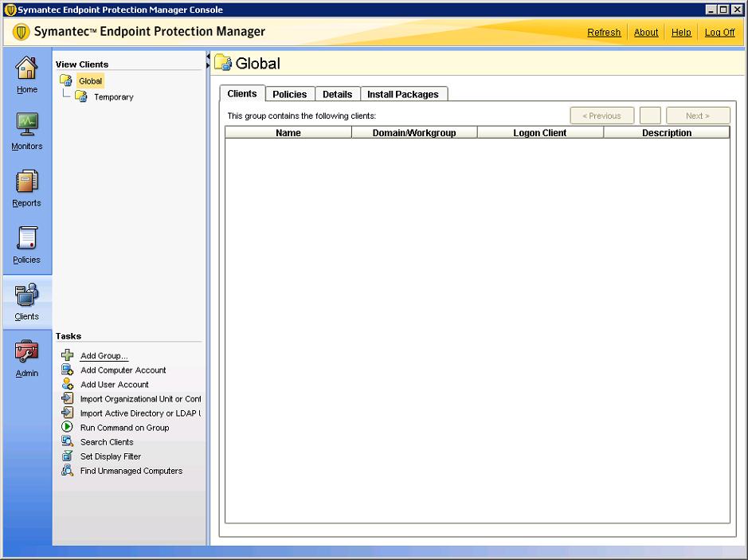This screenshot has width=748, height=560.
Task: Click the Import Organizational Unit icon
Action: (x=67, y=398)
